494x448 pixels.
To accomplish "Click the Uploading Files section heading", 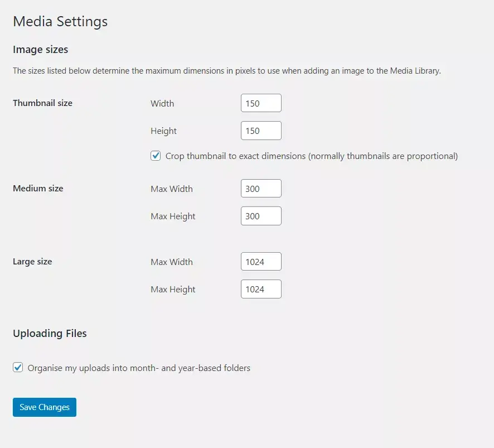I will tap(50, 333).
